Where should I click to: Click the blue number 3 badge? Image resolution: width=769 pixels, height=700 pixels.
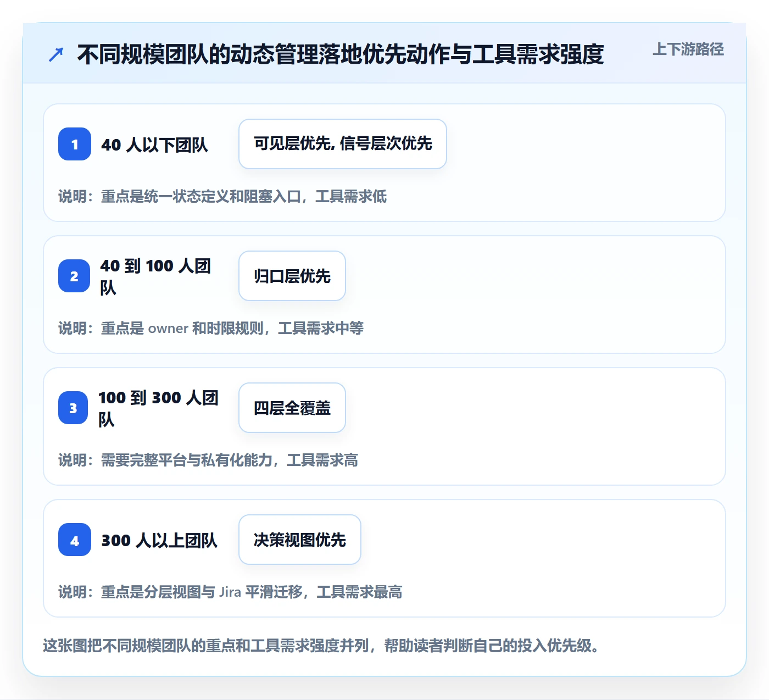(x=73, y=408)
